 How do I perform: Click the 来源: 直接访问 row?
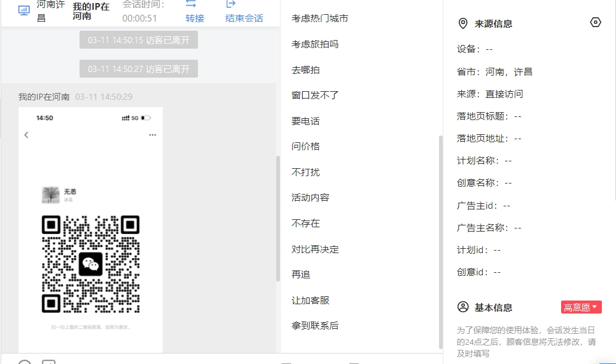(x=490, y=94)
